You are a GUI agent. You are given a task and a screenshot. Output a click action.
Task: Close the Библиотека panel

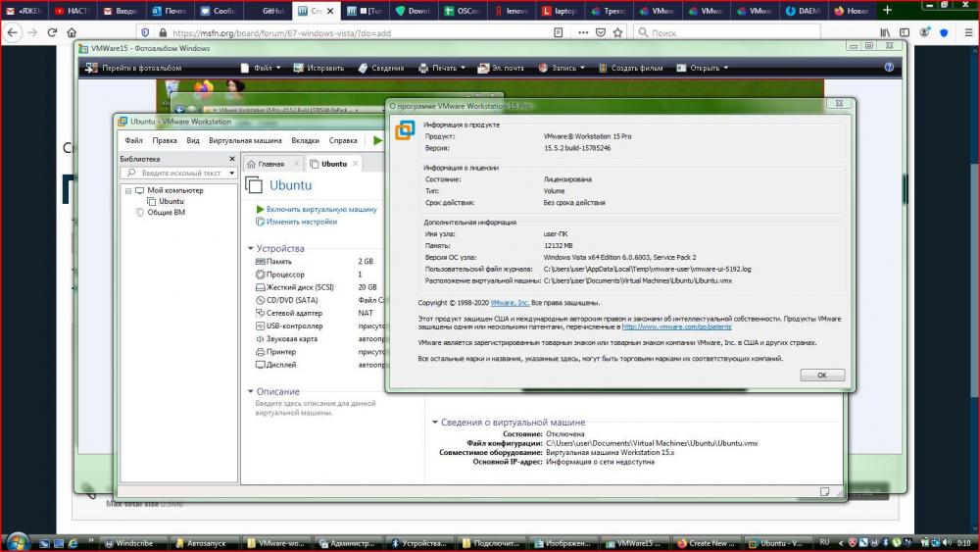point(232,159)
